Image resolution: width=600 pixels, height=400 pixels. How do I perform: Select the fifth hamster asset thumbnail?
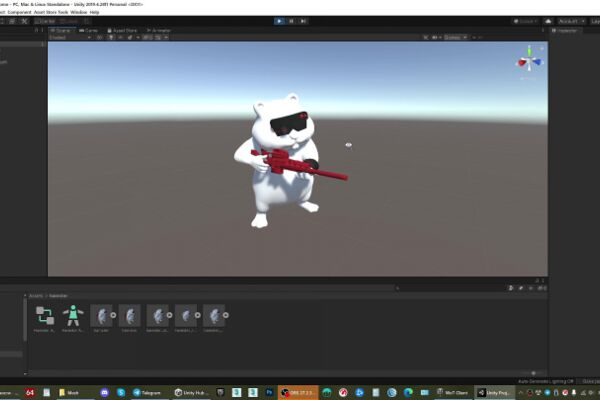point(214,315)
